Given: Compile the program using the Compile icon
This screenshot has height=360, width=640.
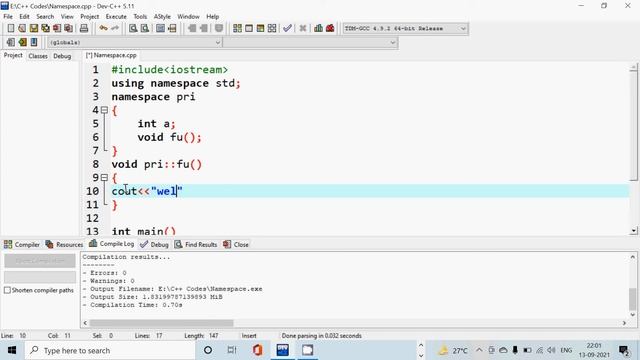Looking at the screenshot, I should tap(237, 28).
